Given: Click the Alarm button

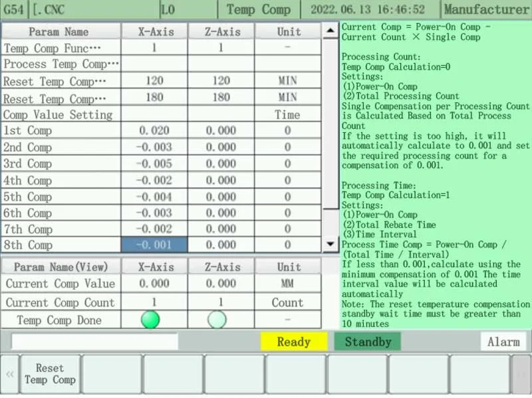Looking at the screenshot, I should pyautogui.click(x=503, y=342).
